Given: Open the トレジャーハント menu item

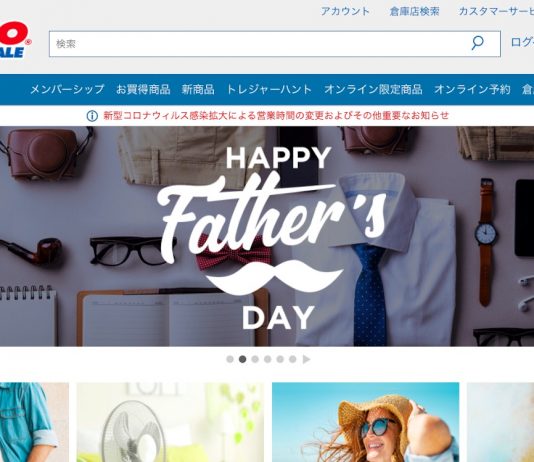Looking at the screenshot, I should [269, 90].
